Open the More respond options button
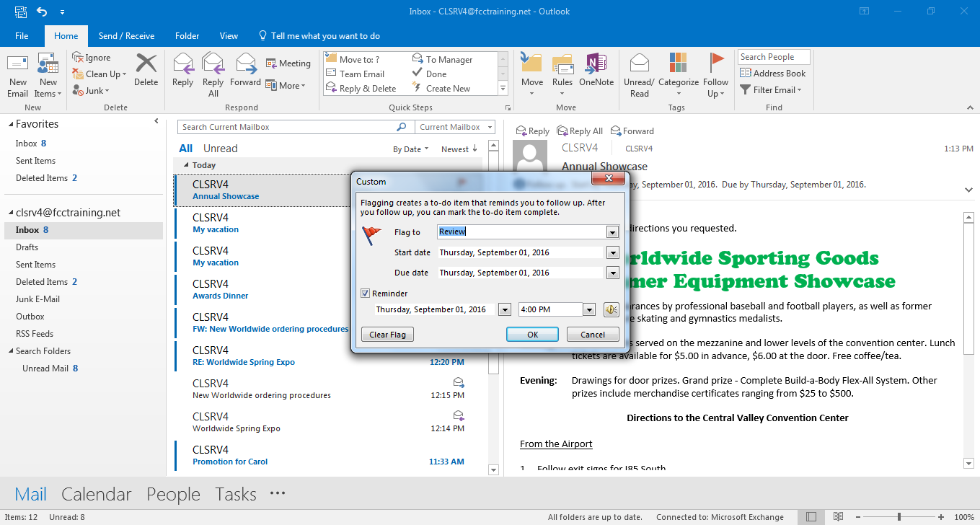 [x=286, y=85]
